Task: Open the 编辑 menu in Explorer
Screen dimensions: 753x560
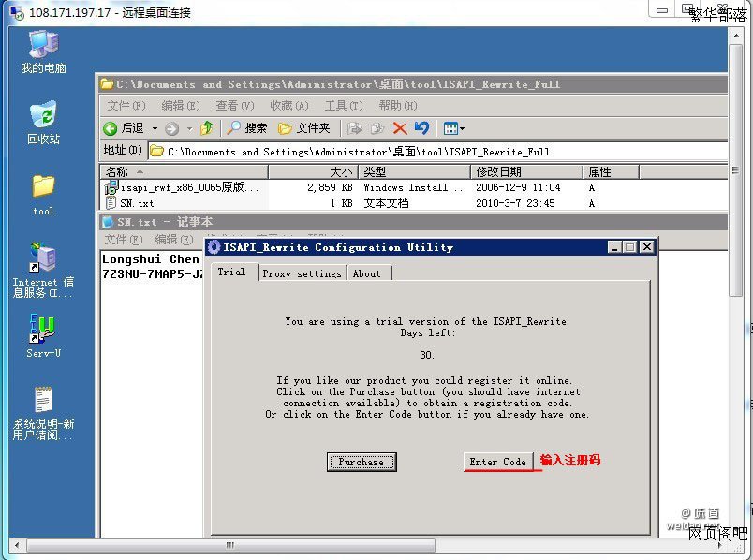Action: click(180, 106)
